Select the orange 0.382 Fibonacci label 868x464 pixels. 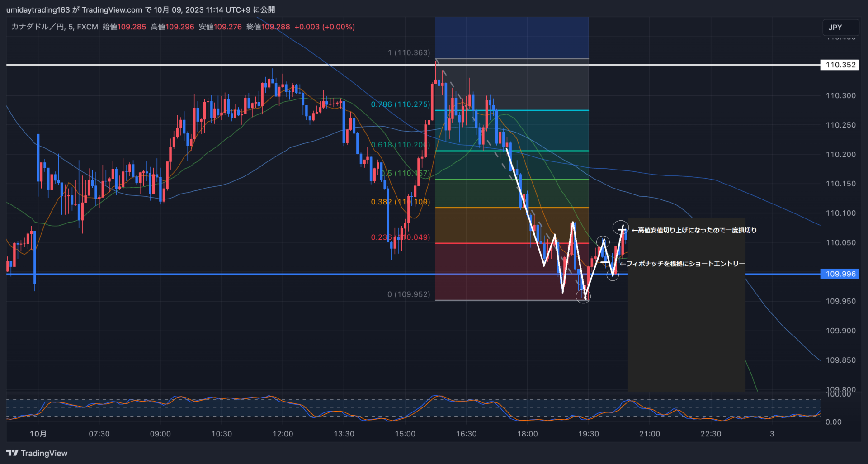[400, 202]
